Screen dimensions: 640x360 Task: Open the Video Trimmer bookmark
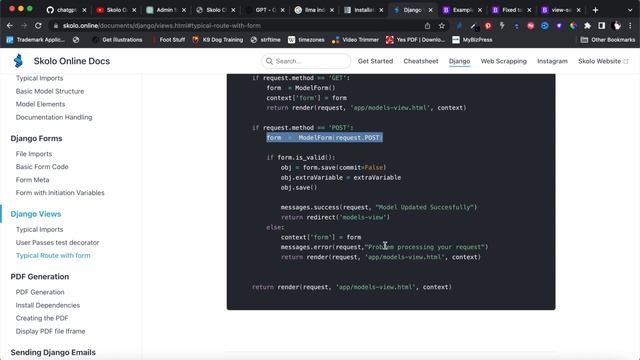coord(355,40)
